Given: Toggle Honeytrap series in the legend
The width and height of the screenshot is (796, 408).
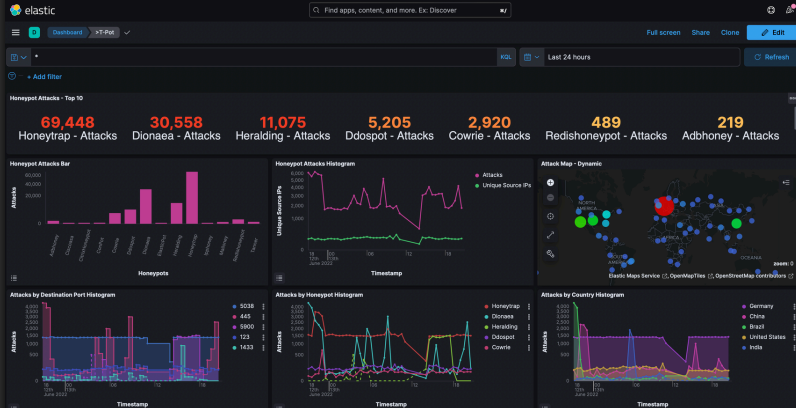Looking at the screenshot, I should pos(502,306).
